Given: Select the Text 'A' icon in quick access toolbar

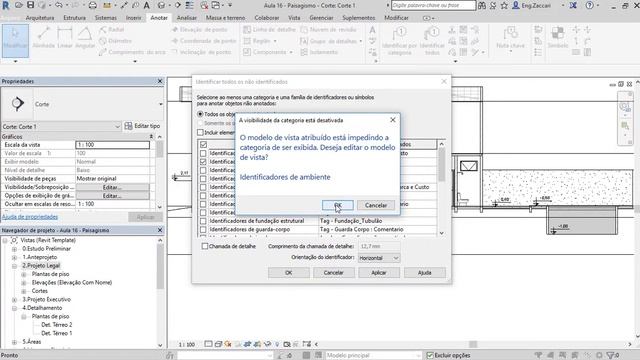Looking at the screenshot, I should tap(147, 6).
